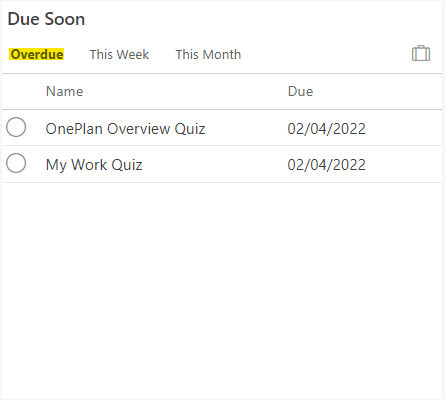Tick the circle beside My Work Quiz
Image resolution: width=445 pixels, height=400 pixels.
tap(16, 163)
